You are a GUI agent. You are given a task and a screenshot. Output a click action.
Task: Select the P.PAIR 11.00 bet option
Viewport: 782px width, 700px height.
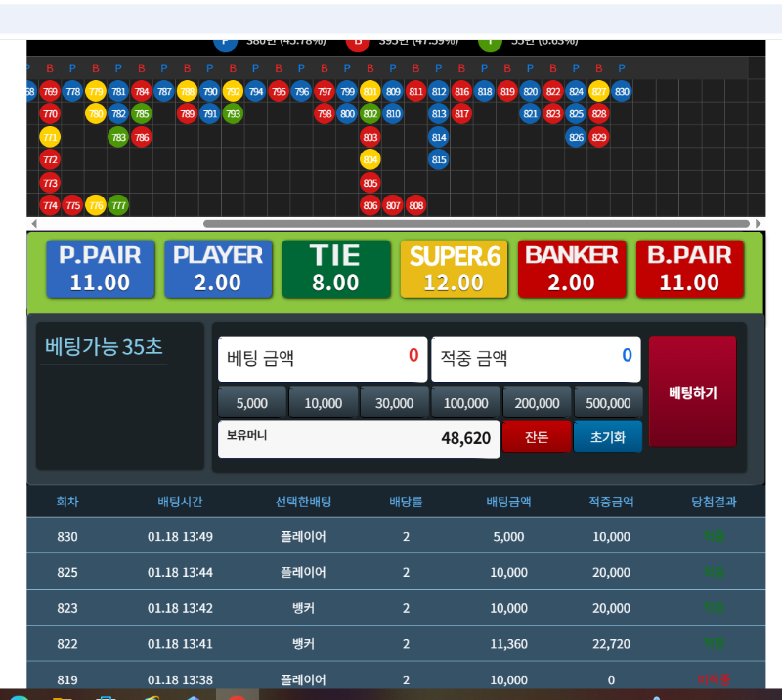click(x=100, y=269)
